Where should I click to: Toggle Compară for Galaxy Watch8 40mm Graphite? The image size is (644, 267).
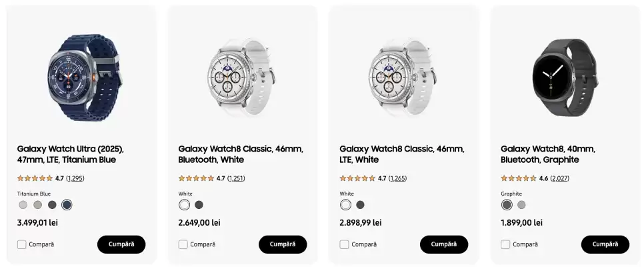(506, 244)
